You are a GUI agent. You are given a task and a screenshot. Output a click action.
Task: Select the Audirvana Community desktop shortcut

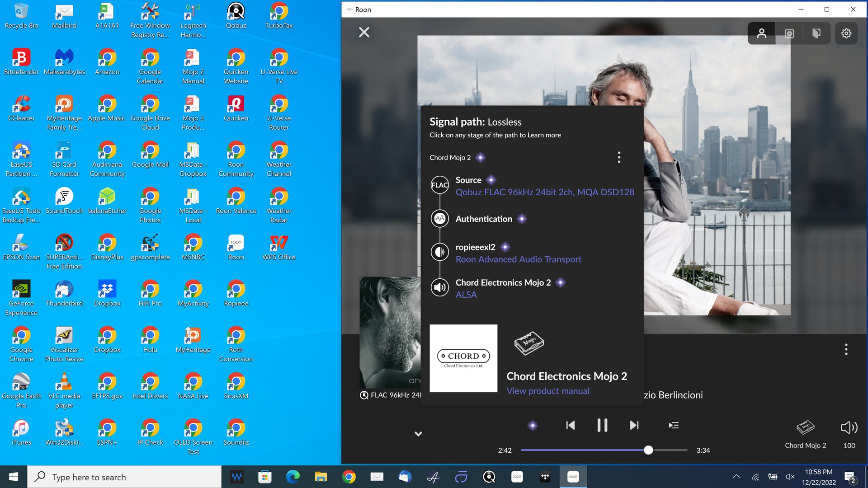[x=107, y=159]
